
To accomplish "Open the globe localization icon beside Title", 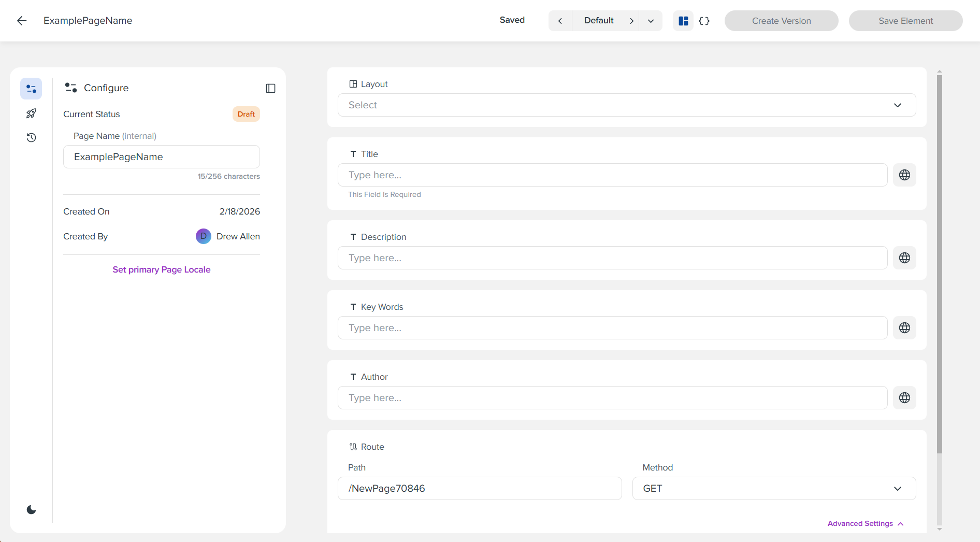I will 904,175.
